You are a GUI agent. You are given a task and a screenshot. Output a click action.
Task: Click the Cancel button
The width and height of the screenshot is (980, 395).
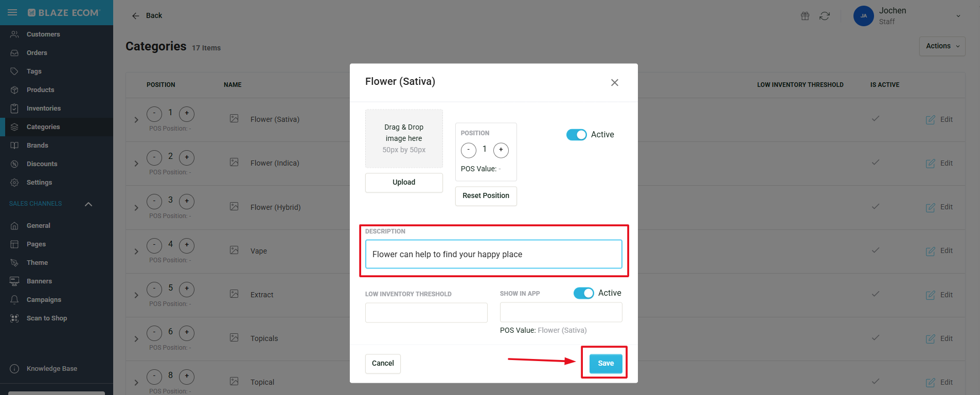coord(383,364)
